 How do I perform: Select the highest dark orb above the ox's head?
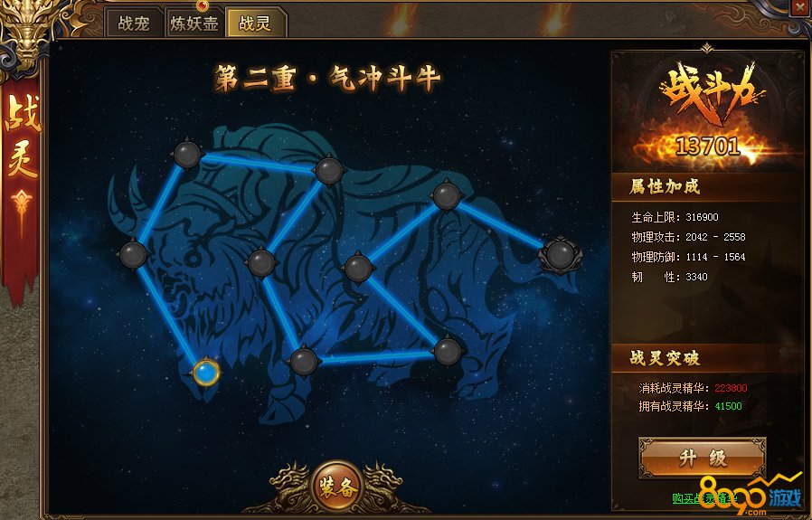187,154
